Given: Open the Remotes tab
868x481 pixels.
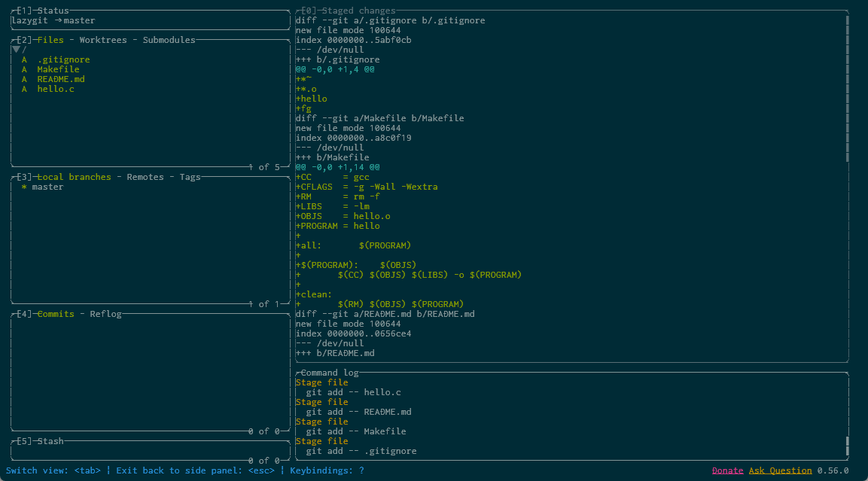Looking at the screenshot, I should [x=145, y=177].
